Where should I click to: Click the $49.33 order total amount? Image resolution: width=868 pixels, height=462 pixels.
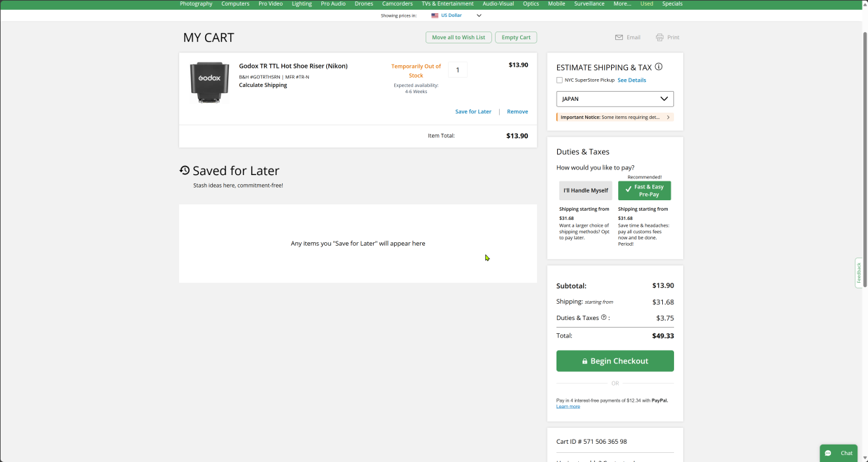pos(663,336)
